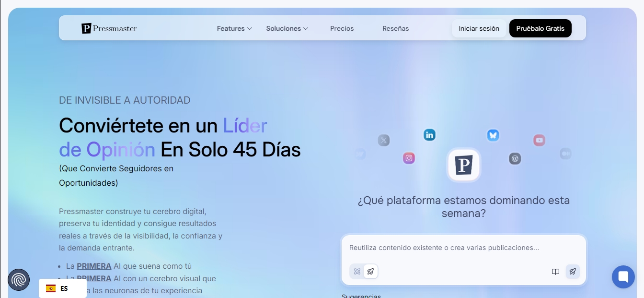Switch to rocket mode in prompt toggle
644x298 pixels.
point(370,272)
